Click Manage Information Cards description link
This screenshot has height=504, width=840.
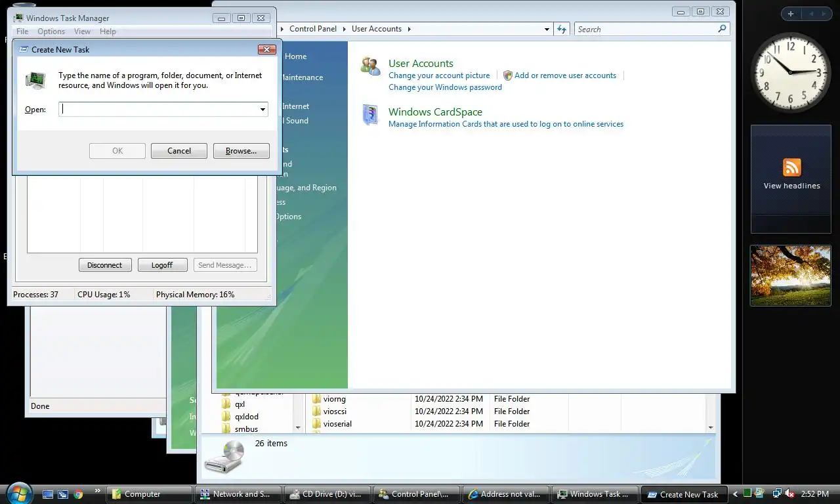point(506,124)
